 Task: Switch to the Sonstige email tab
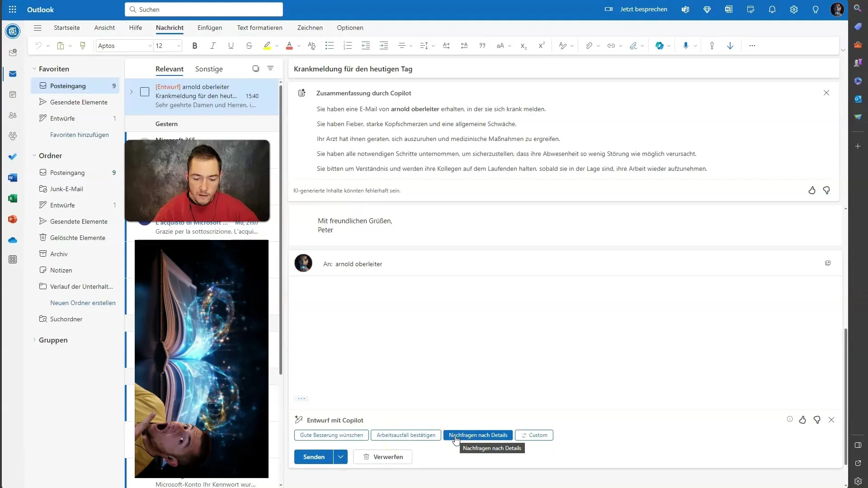point(208,68)
